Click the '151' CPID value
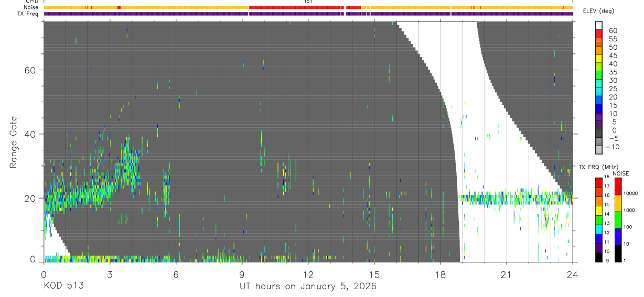644x297 pixels. [x=308, y=2]
